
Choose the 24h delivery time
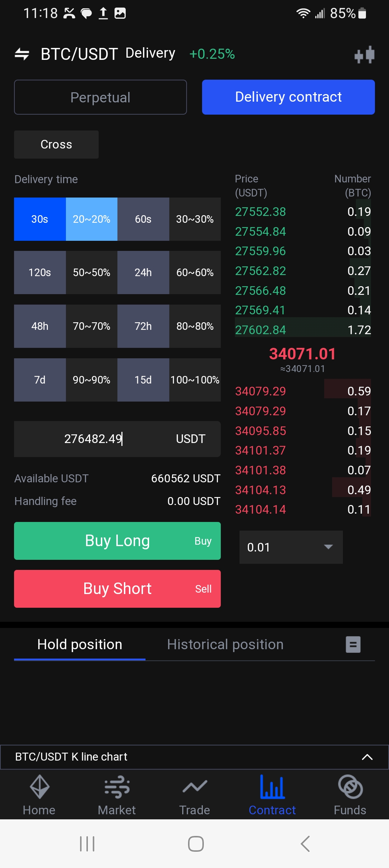click(x=143, y=273)
